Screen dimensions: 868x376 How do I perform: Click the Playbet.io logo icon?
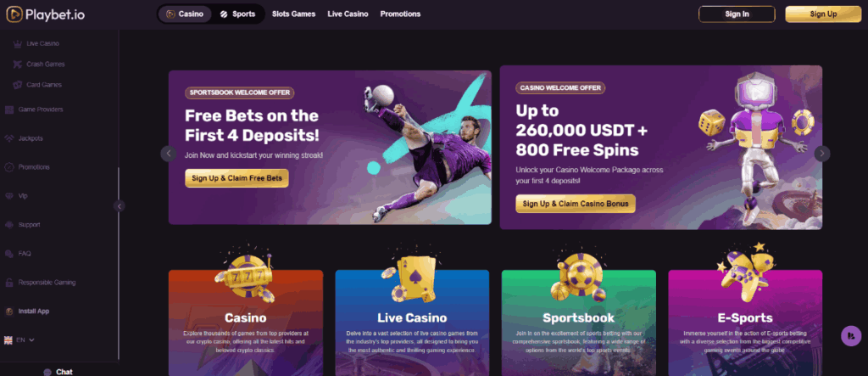[14, 14]
